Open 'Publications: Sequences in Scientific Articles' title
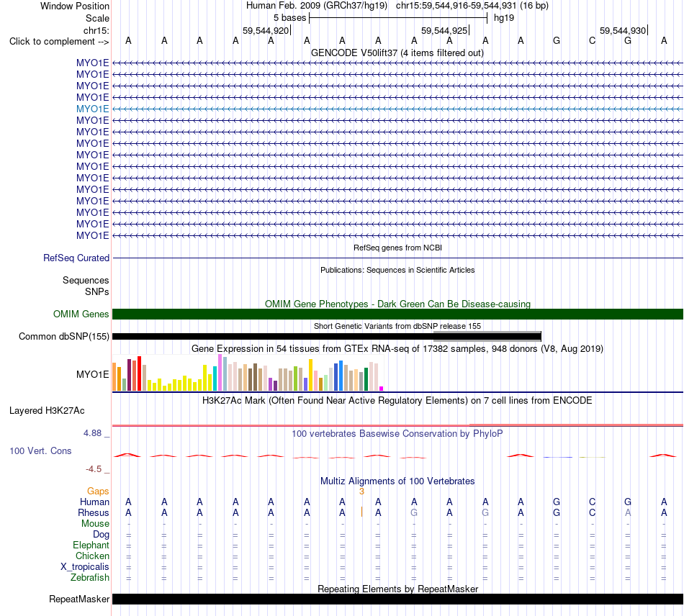This screenshot has height=616, width=684. tap(397, 270)
